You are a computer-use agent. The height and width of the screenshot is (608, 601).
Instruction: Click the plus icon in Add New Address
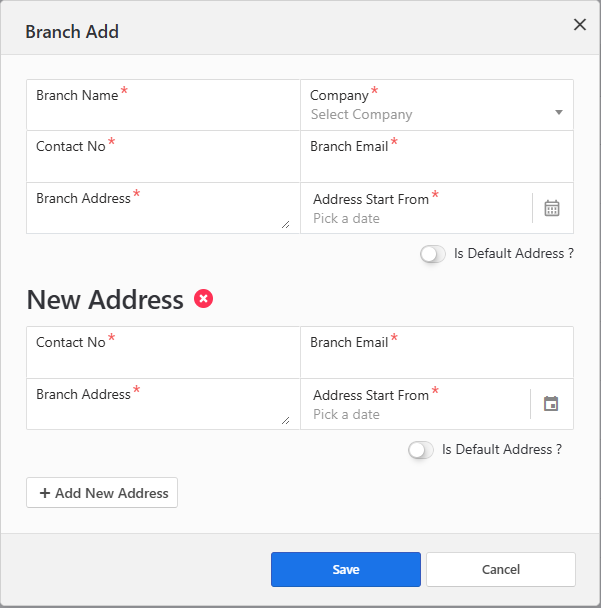44,493
